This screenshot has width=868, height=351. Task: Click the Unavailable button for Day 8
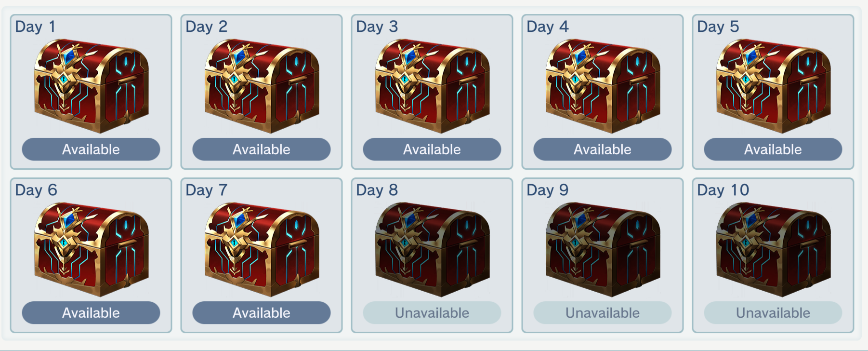(432, 313)
